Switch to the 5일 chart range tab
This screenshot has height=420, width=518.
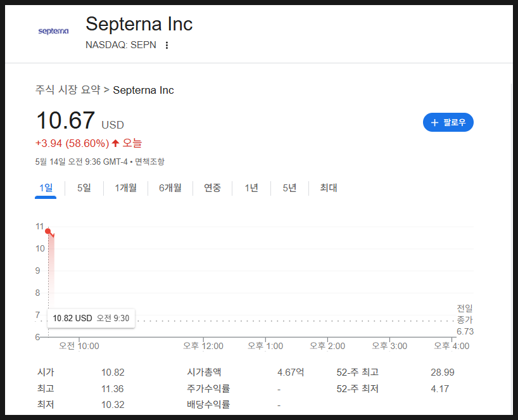click(84, 188)
